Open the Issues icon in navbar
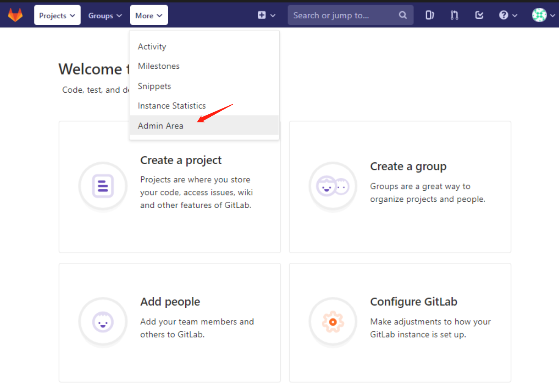559x392 pixels. [430, 15]
